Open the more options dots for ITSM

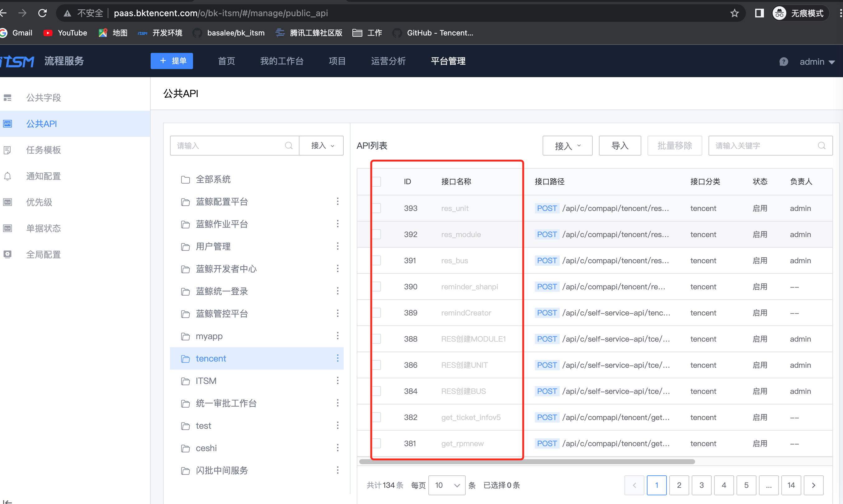[x=337, y=380]
